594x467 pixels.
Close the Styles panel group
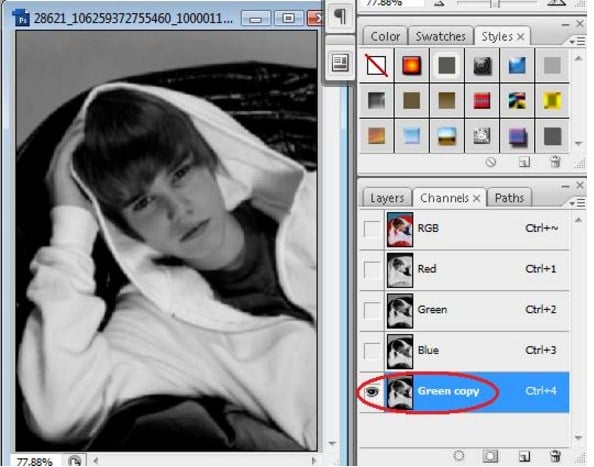pos(579,23)
